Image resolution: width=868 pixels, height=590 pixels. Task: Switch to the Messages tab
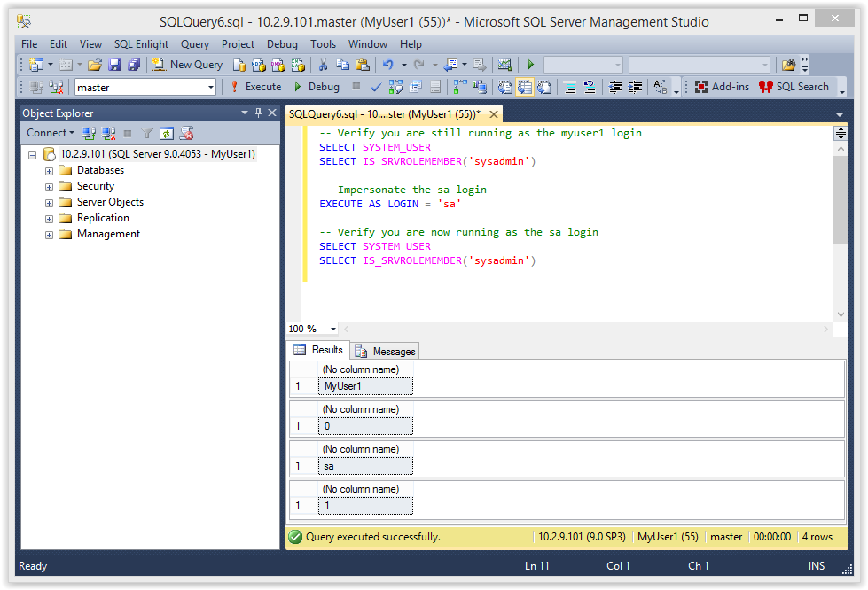pyautogui.click(x=386, y=351)
